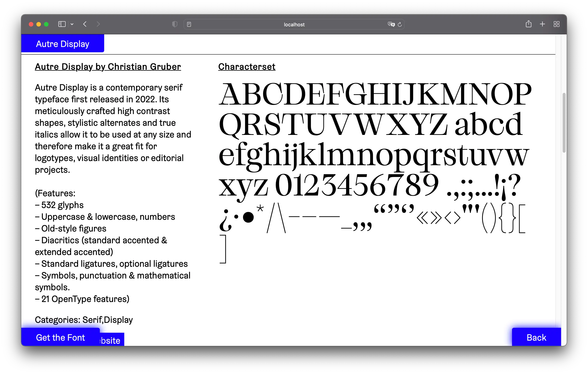Add a new tab with the plus icon
588x374 pixels.
click(542, 24)
